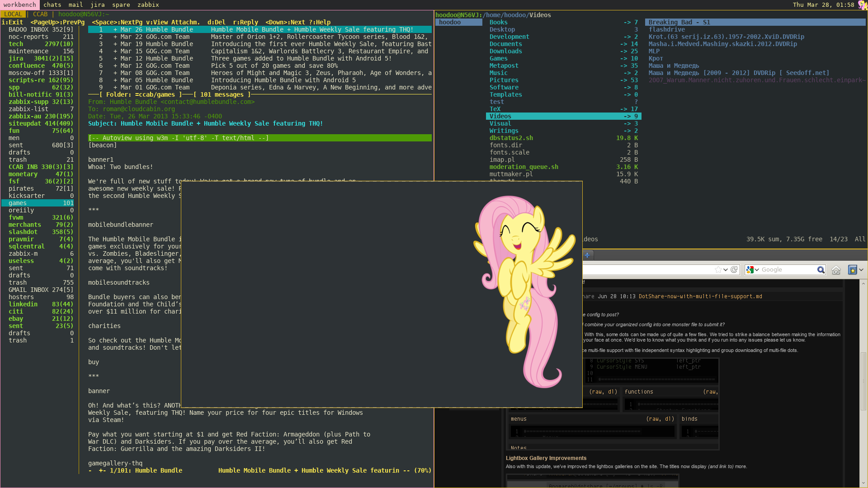Image resolution: width=868 pixels, height=488 pixels.
Task: Open URL history dropdown arrow
Action: click(726, 270)
